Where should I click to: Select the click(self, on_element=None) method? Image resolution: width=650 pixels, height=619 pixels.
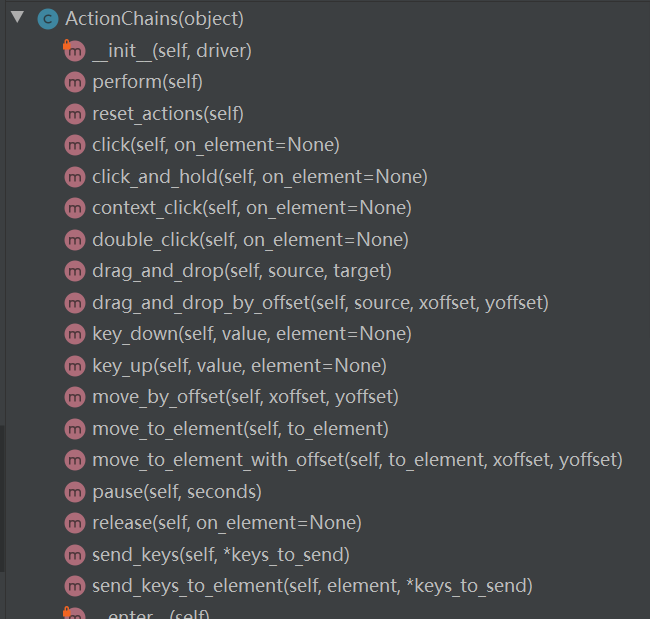pos(216,145)
